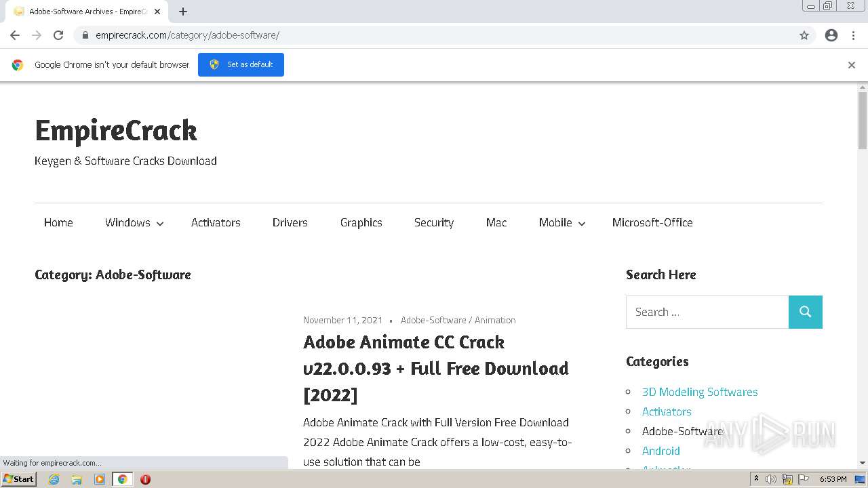Click the vertical scrollbar thumb

coord(863,120)
